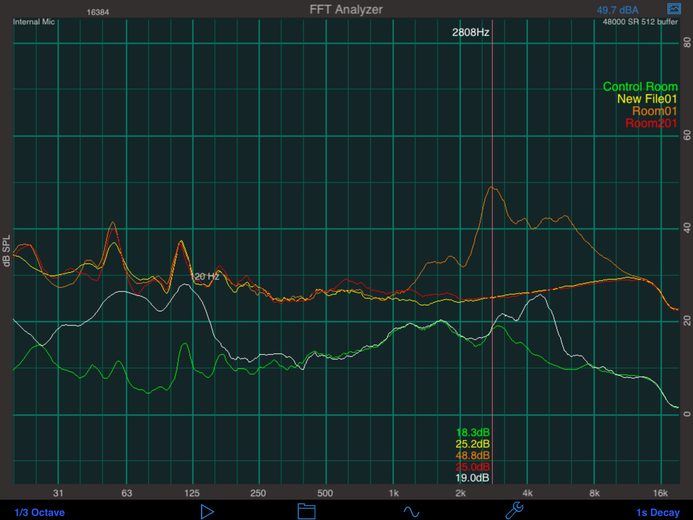Tap the Internal Mic input label

pyautogui.click(x=34, y=22)
